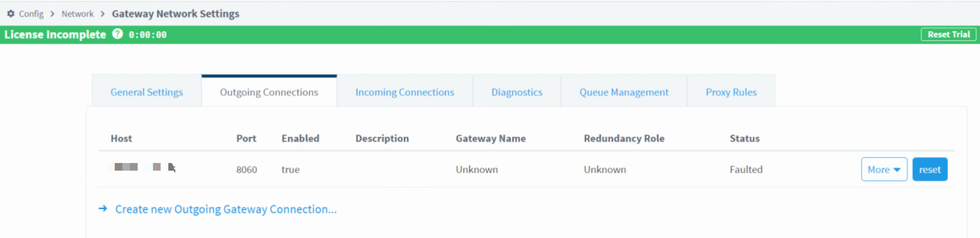The width and height of the screenshot is (980, 238).
Task: Click Config in the breadcrumb
Action: point(31,14)
